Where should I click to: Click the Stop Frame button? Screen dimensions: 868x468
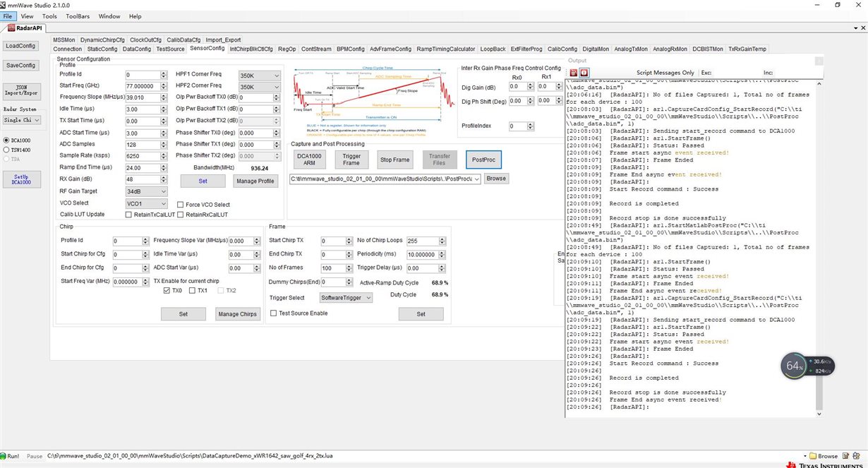[395, 160]
